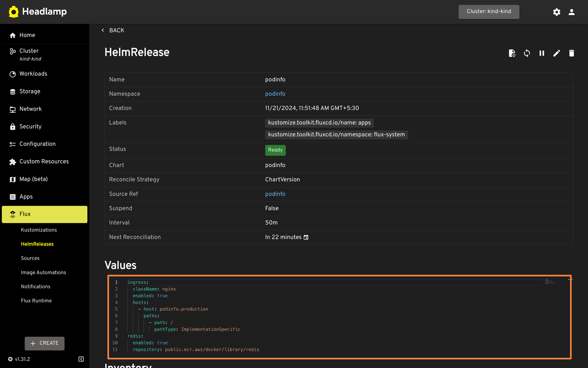Click the creation timestamp value
This screenshot has height=368, width=588.
(x=312, y=108)
